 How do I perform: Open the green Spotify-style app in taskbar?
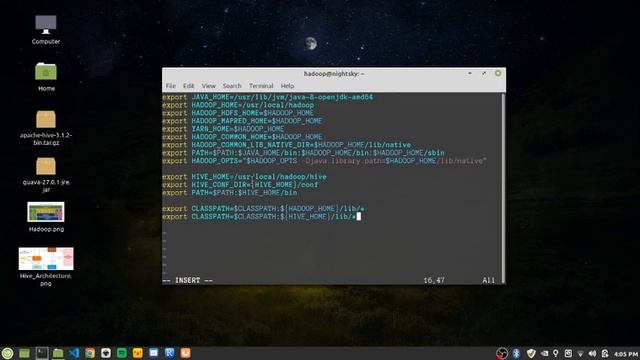click(122, 353)
